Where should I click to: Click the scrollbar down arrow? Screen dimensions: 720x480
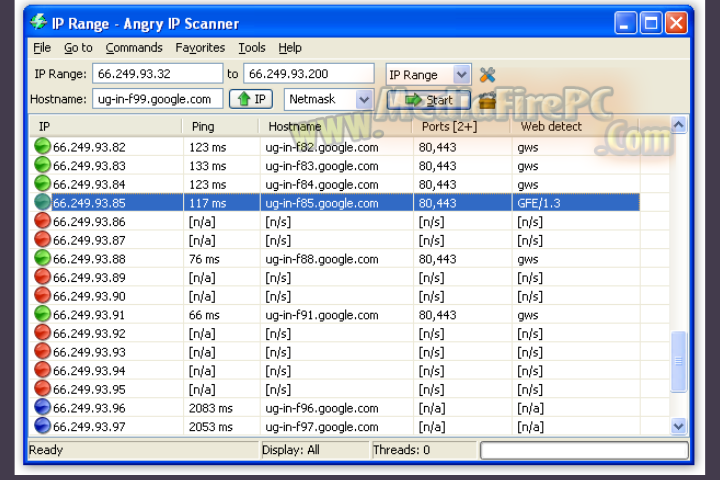point(679,426)
